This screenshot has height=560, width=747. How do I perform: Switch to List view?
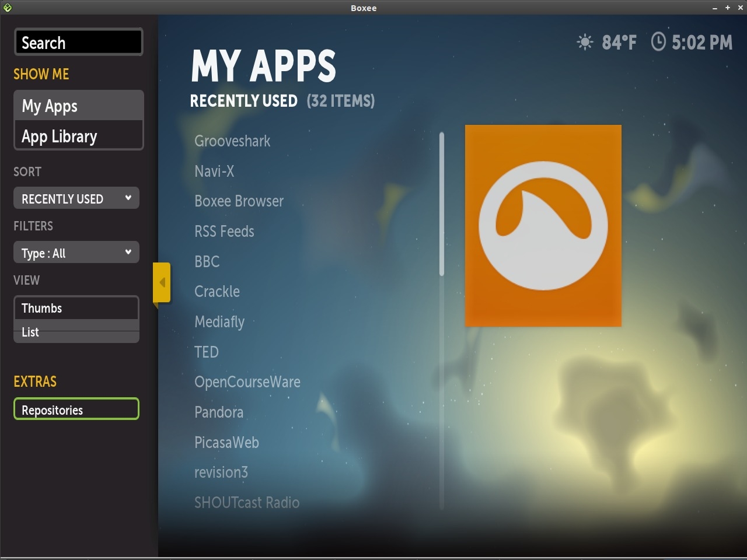click(x=76, y=332)
